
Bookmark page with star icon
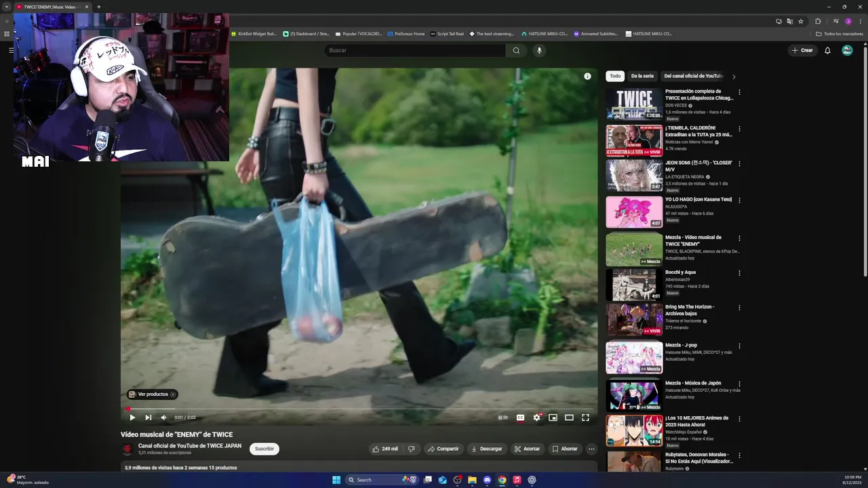coord(801,21)
